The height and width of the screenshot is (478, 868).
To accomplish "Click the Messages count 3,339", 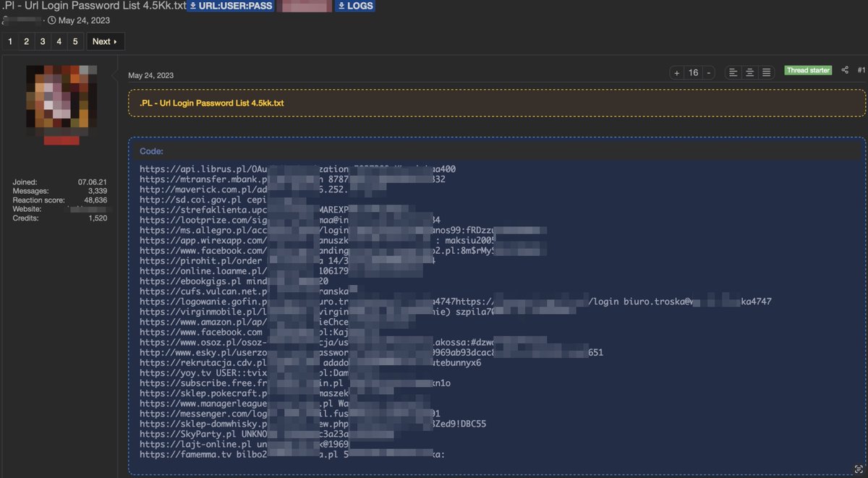I will [x=98, y=191].
